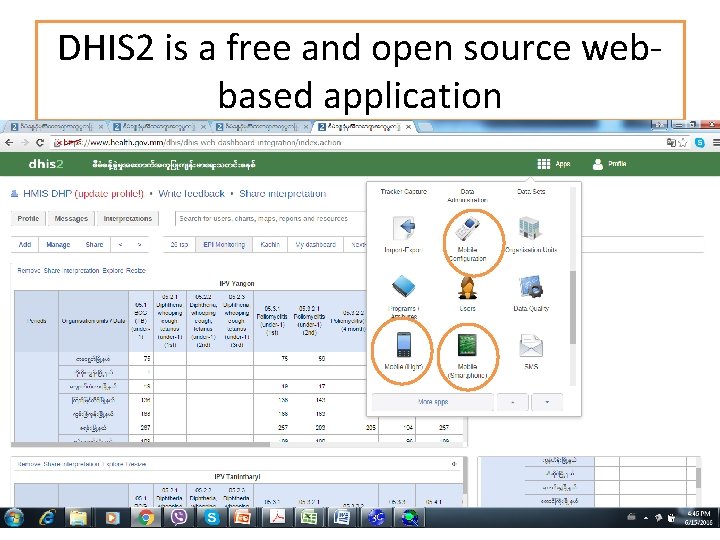Click the Add dashboard button
720x540 pixels.
coord(25,245)
